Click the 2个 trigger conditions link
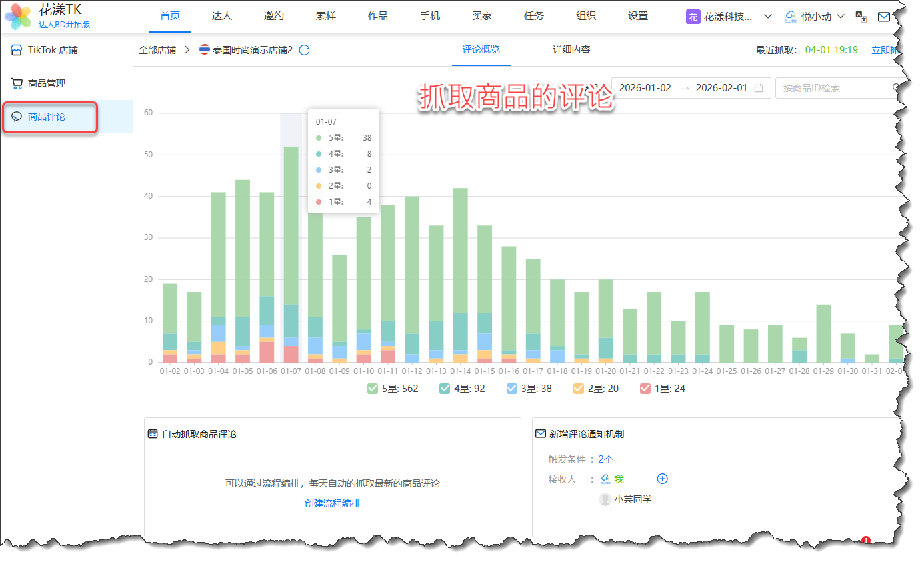Image resolution: width=924 pixels, height=564 pixels. [x=605, y=459]
